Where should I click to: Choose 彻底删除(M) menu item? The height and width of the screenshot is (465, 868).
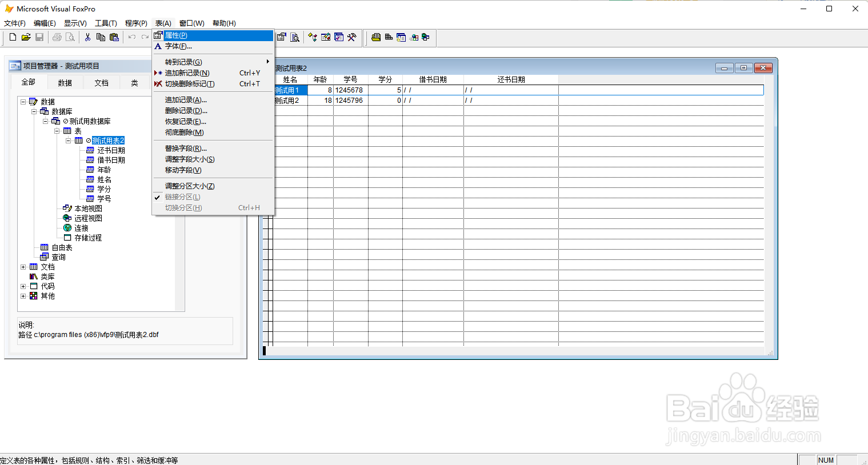click(x=213, y=133)
